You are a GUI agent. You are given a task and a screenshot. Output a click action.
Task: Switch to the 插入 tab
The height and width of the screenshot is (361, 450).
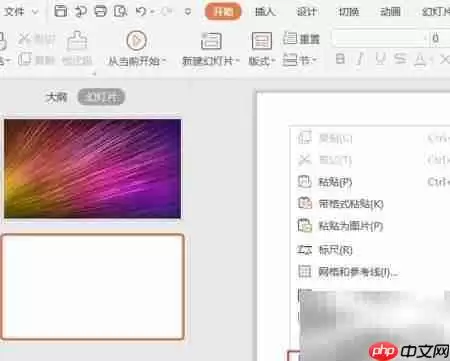click(x=265, y=12)
